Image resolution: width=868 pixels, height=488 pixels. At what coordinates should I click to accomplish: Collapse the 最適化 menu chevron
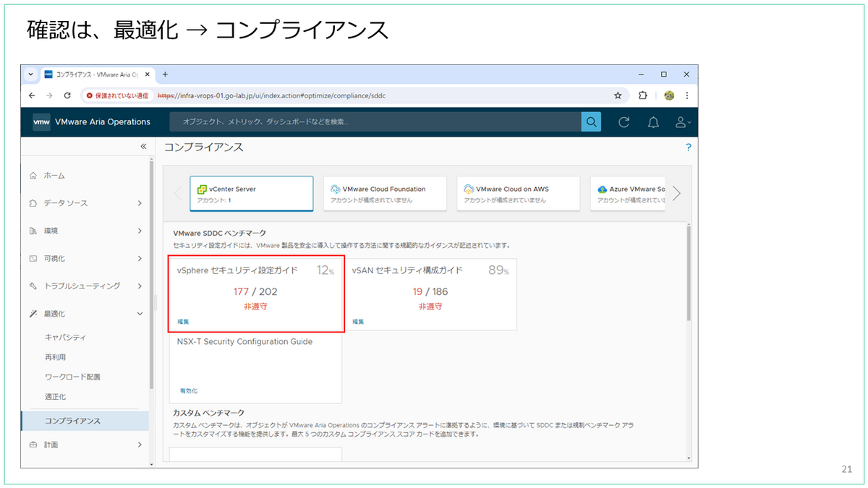click(140, 314)
